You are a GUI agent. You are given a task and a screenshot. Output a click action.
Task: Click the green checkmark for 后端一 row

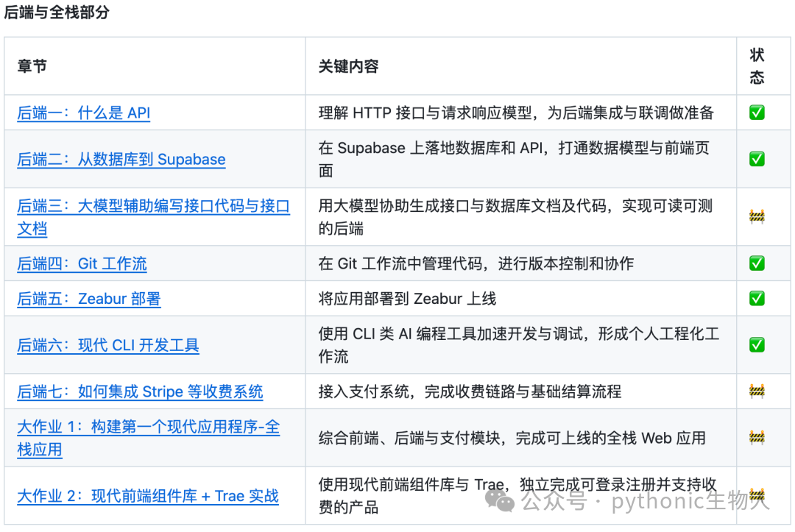757,113
